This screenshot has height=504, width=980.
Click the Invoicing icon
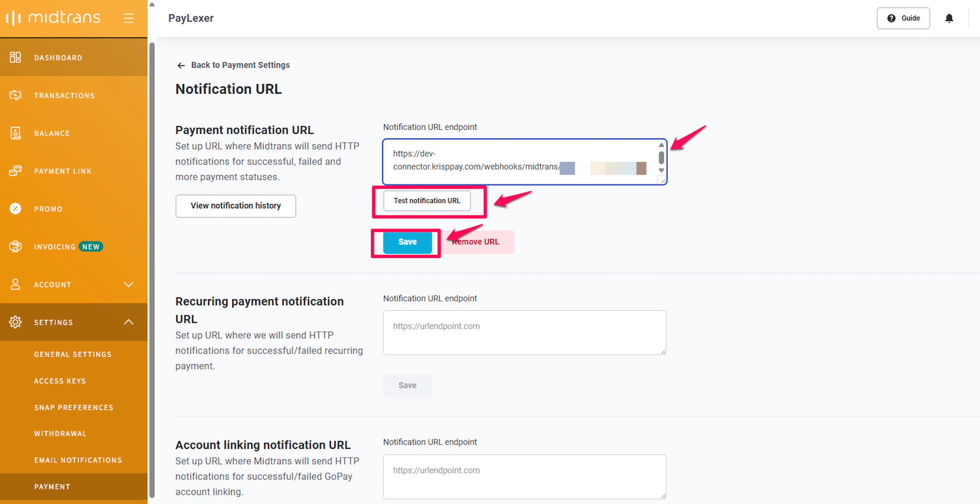15,246
